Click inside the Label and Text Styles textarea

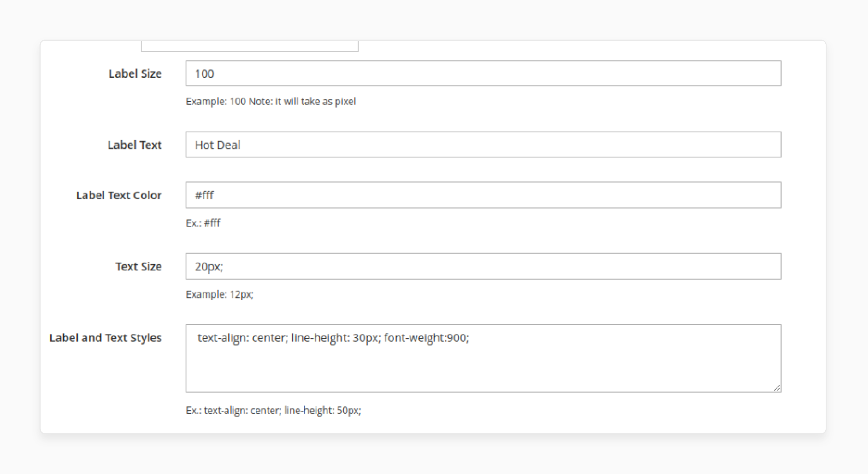pyautogui.click(x=483, y=358)
